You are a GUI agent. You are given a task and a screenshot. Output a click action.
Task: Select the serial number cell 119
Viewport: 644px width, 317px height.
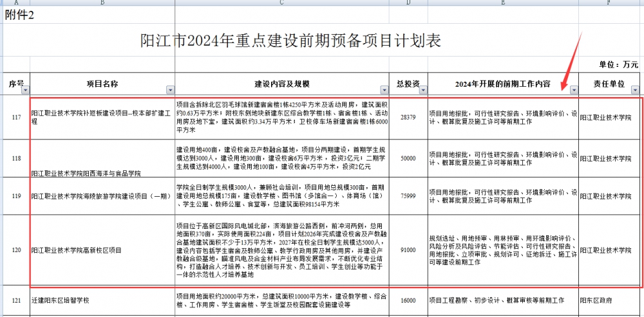click(x=17, y=196)
